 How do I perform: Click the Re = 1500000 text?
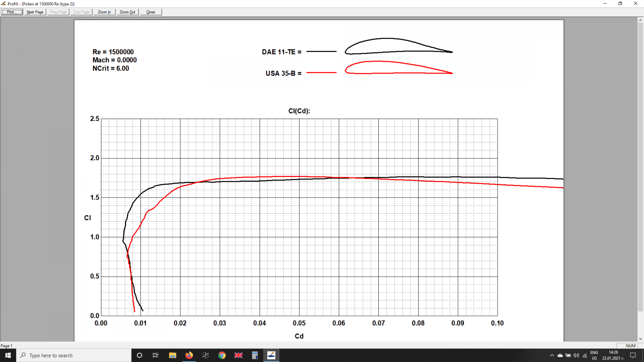click(113, 52)
